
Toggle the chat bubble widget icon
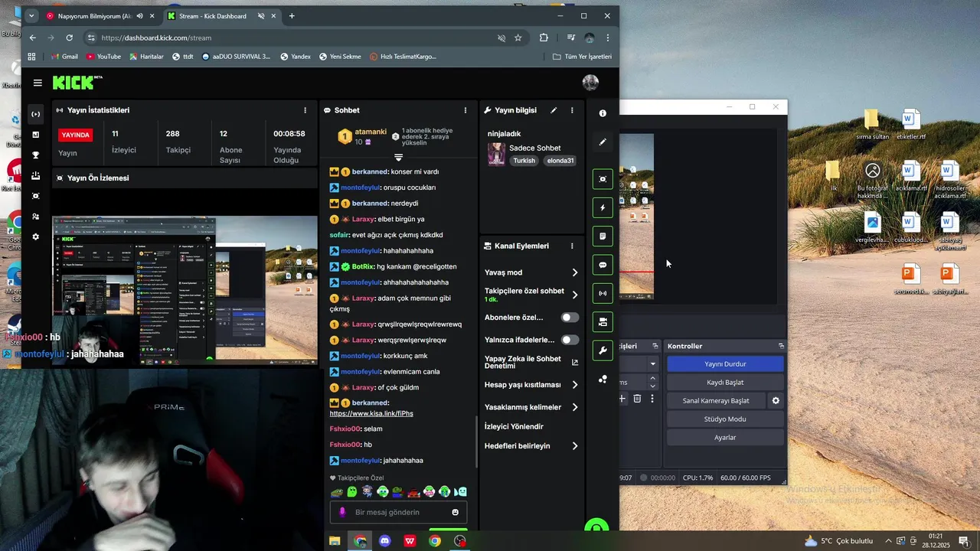click(603, 265)
